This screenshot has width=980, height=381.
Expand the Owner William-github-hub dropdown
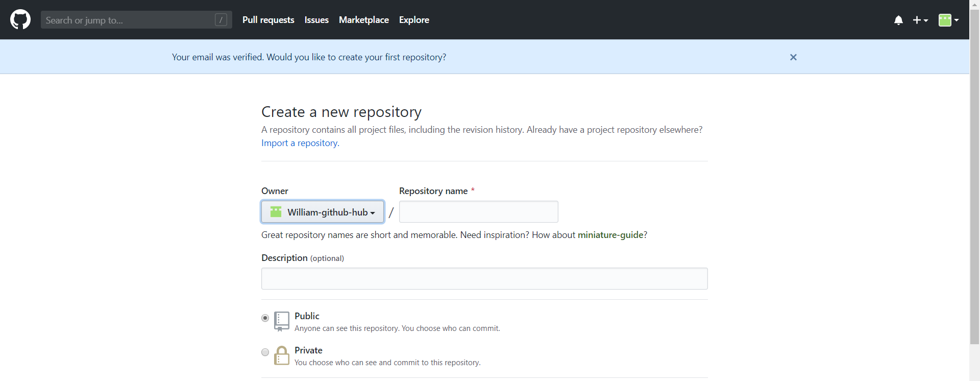[323, 211]
